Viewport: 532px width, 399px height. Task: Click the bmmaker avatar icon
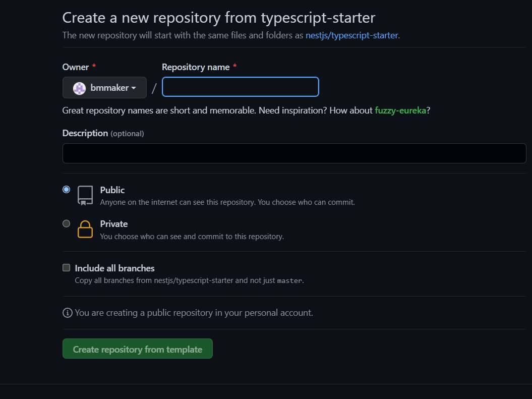coord(79,88)
